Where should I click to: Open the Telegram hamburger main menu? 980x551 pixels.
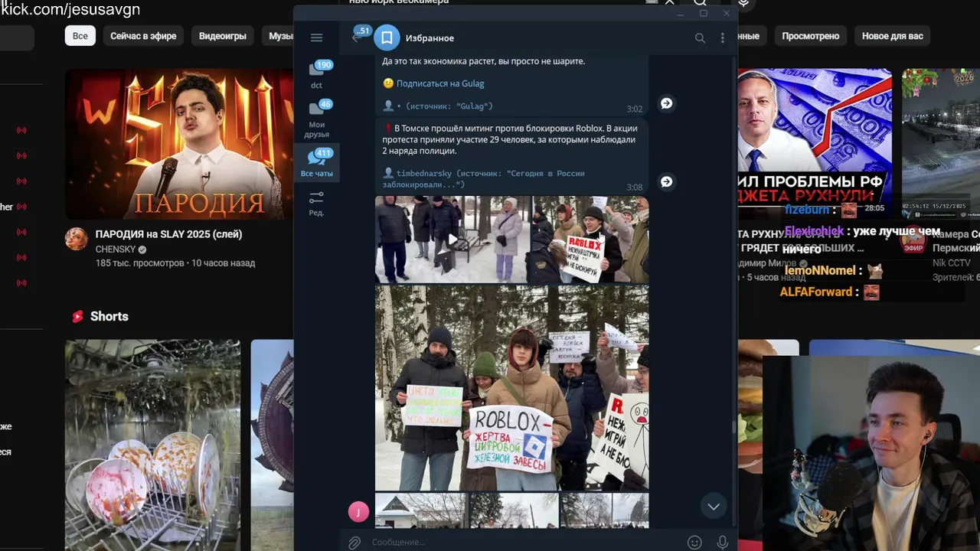(316, 37)
